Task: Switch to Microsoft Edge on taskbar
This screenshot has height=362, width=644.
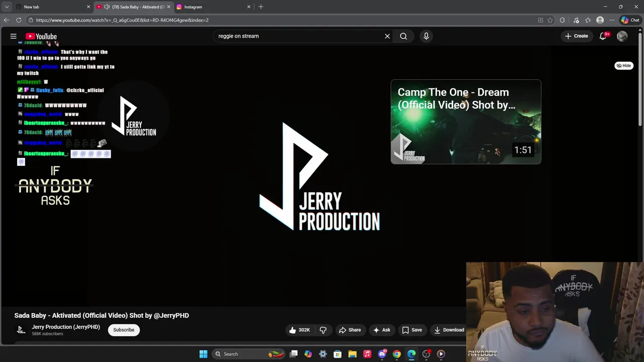Action: (412, 354)
